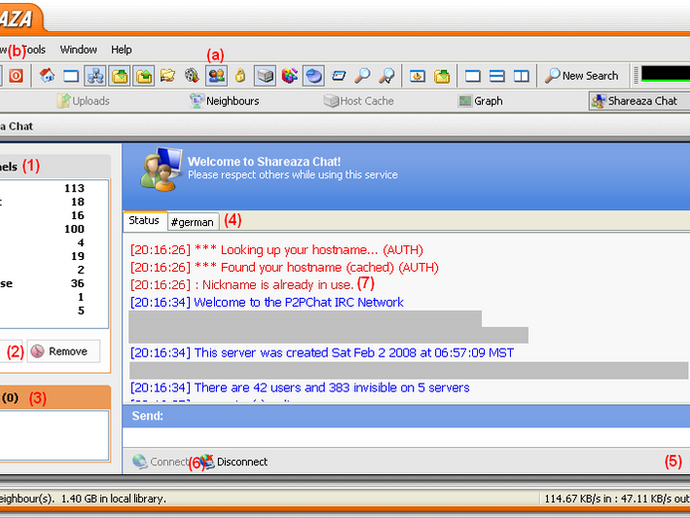Click '1.40 GB in local library' status text
690x518 pixels.
point(114,499)
